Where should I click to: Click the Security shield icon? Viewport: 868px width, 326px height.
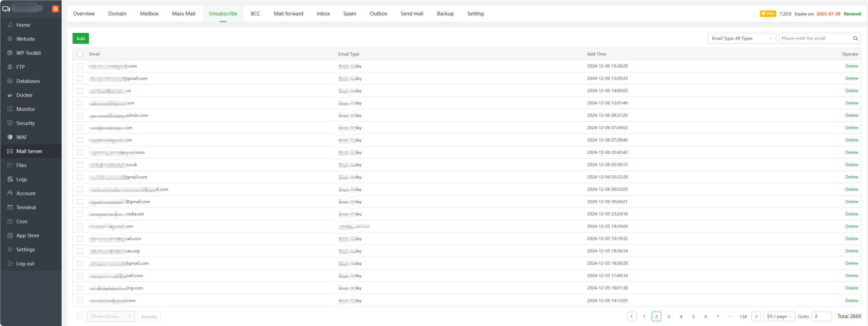coord(10,123)
